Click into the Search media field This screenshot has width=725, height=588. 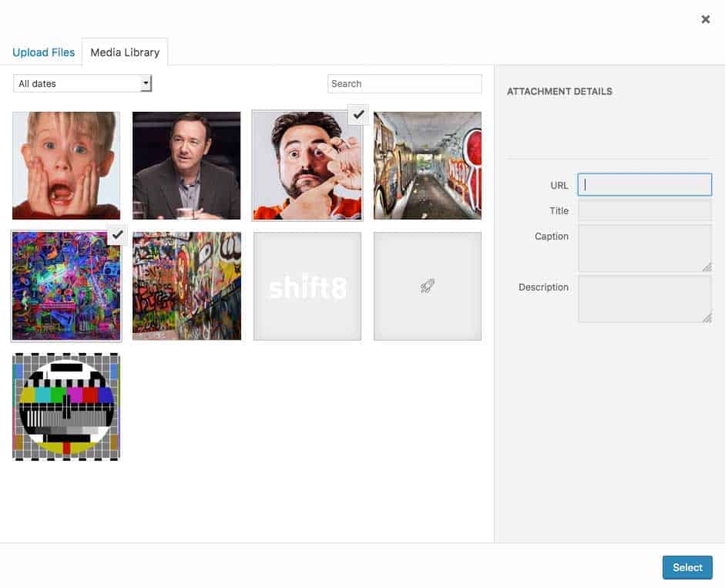[404, 83]
